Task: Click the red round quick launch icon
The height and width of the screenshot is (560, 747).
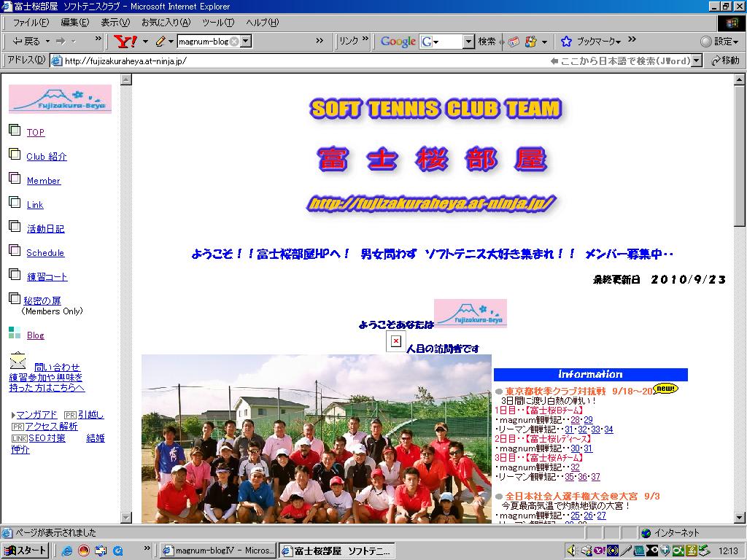Action: pos(84,551)
